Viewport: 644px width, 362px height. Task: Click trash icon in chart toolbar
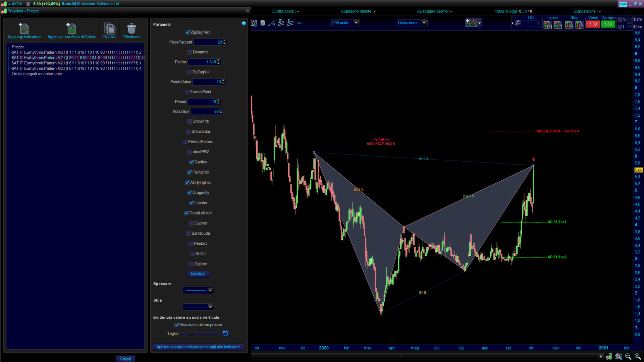tap(263, 23)
